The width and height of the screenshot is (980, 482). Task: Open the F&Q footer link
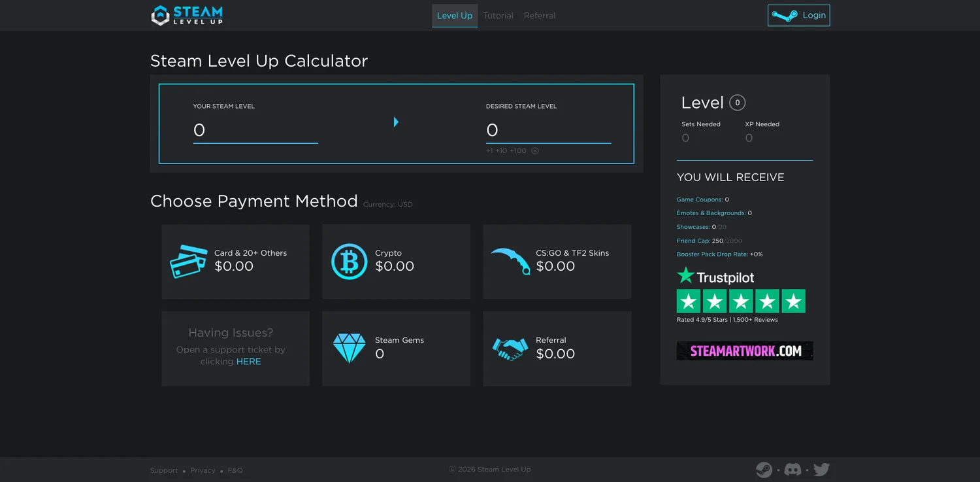tap(235, 470)
